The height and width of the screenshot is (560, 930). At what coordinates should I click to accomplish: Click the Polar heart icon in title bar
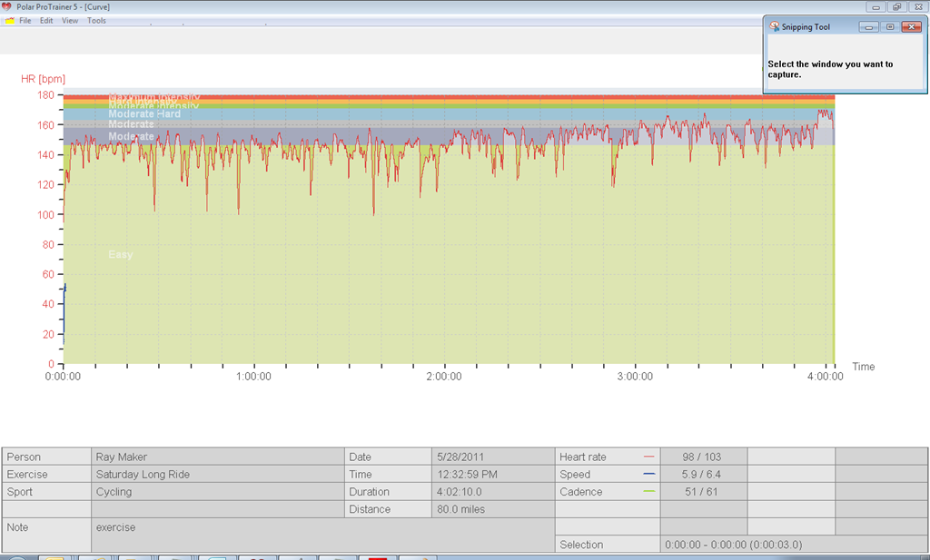click(x=6, y=6)
